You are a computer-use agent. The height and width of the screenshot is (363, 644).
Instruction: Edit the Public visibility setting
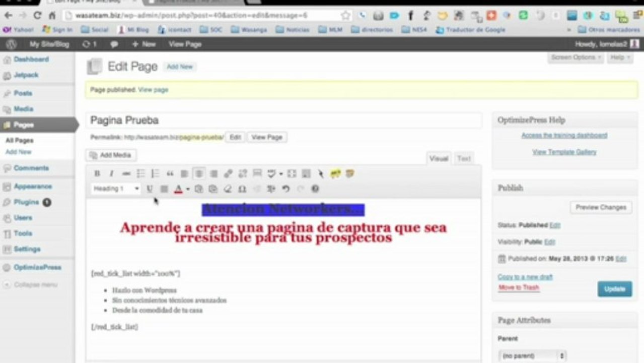tap(549, 242)
